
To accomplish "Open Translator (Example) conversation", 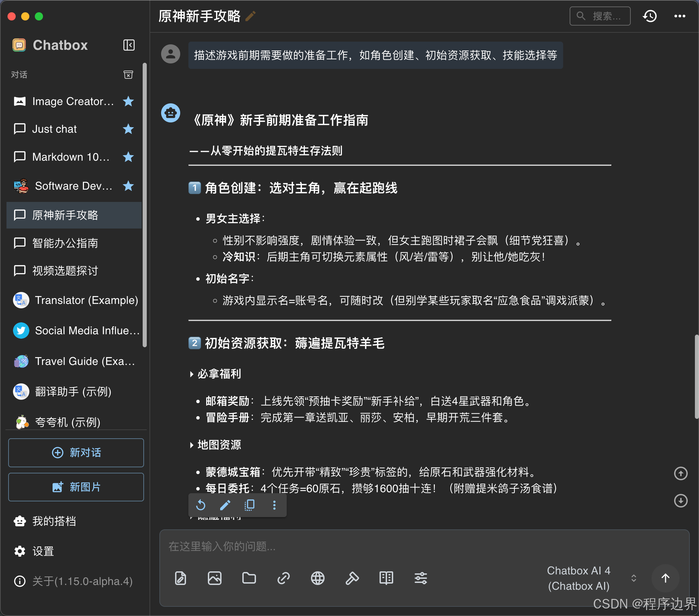I will tap(74, 300).
